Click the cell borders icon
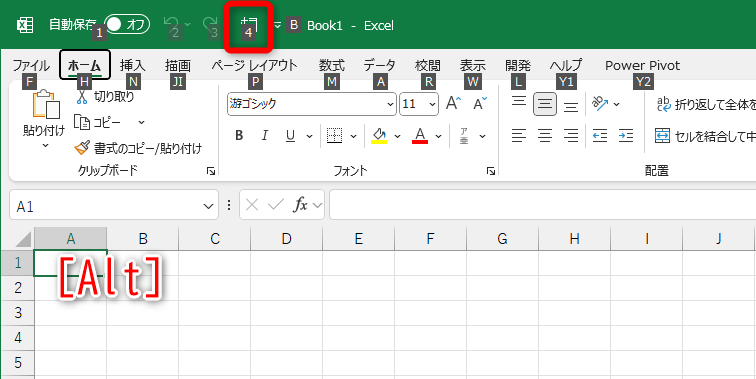The height and width of the screenshot is (379, 756). click(335, 136)
